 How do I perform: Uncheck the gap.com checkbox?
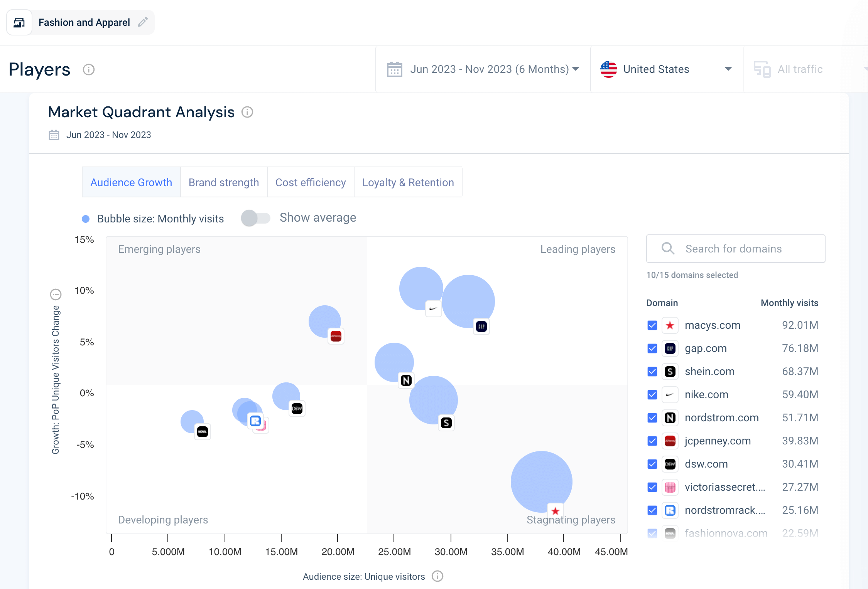click(x=652, y=348)
